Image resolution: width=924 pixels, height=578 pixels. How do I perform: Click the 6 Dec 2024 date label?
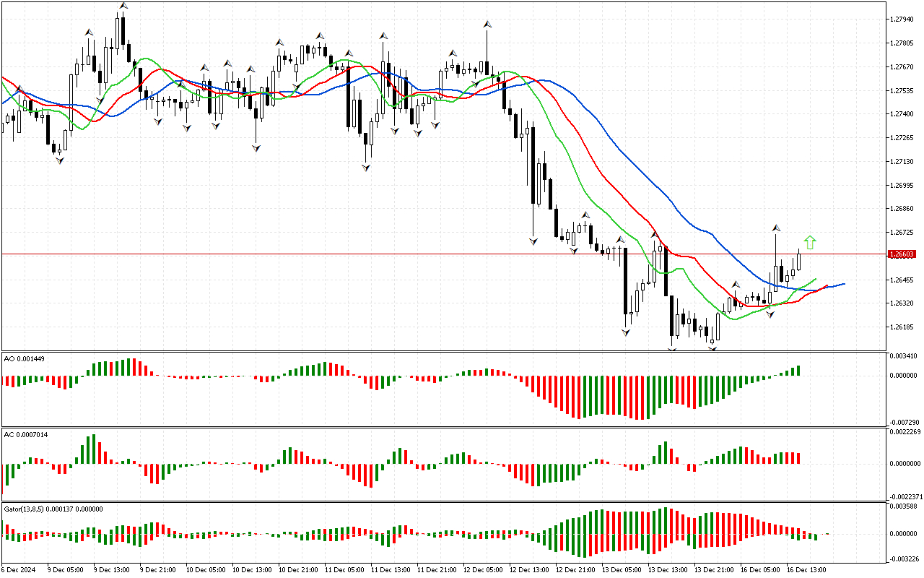[18, 569]
